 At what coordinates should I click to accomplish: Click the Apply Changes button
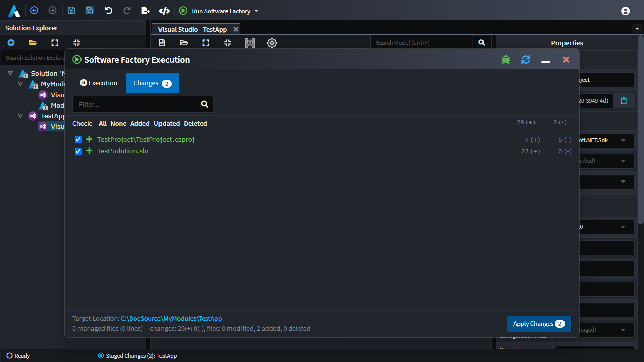[x=539, y=324]
